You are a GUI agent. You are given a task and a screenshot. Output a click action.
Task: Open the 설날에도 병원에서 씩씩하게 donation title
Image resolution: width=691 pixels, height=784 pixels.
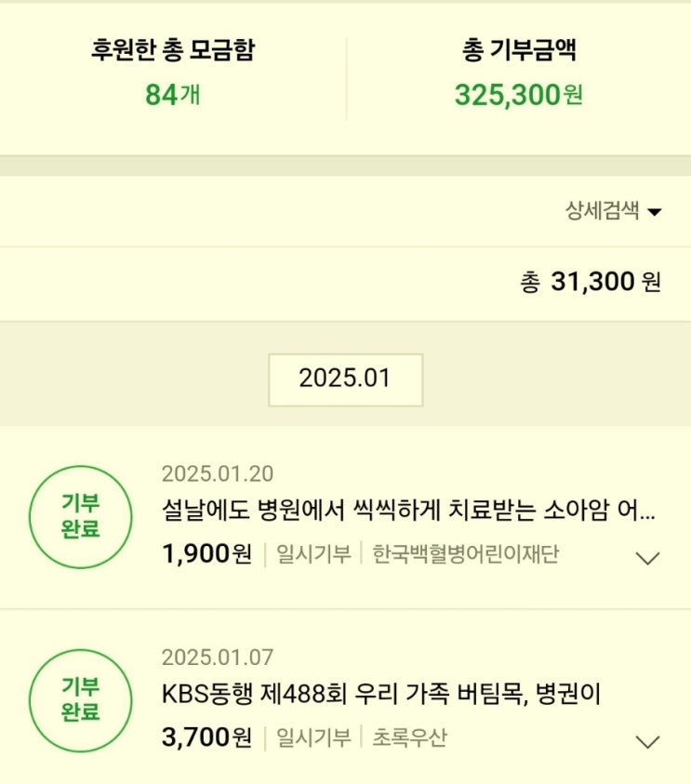coord(408,512)
